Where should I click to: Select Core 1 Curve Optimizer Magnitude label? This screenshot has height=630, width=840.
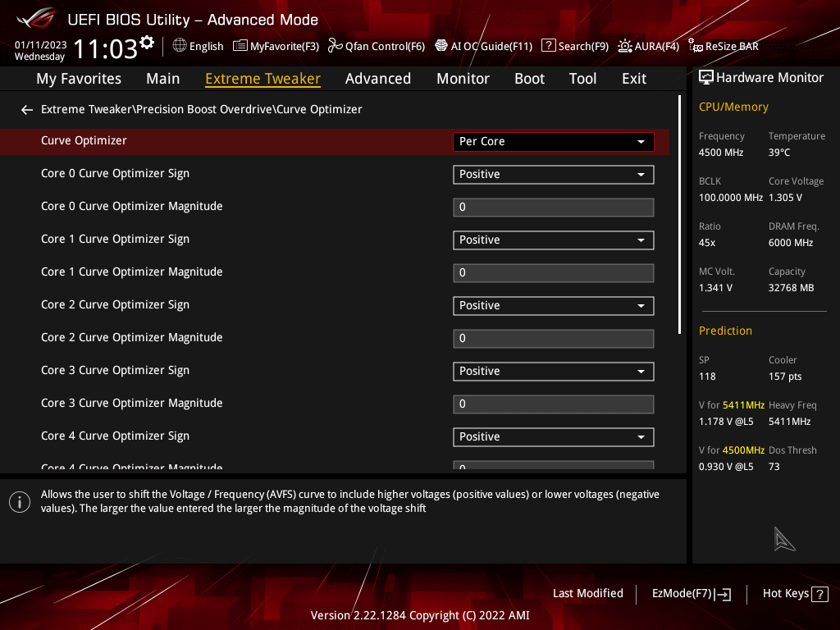coord(132,272)
